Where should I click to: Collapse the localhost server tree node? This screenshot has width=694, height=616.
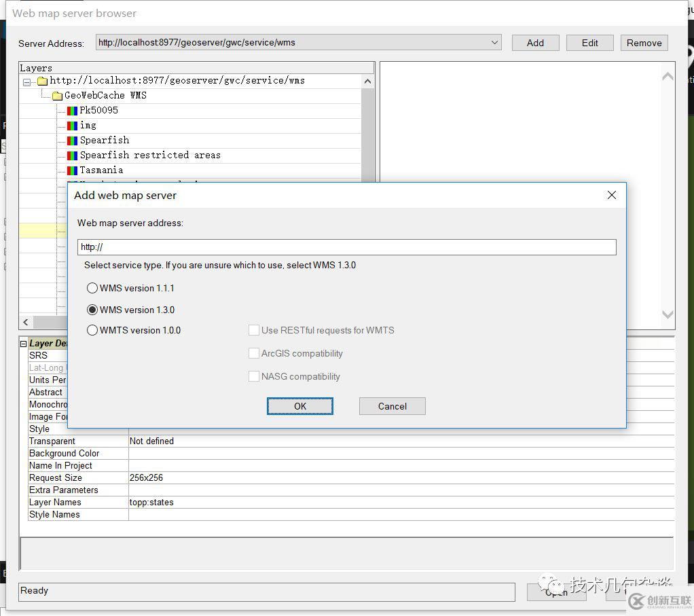[x=27, y=82]
